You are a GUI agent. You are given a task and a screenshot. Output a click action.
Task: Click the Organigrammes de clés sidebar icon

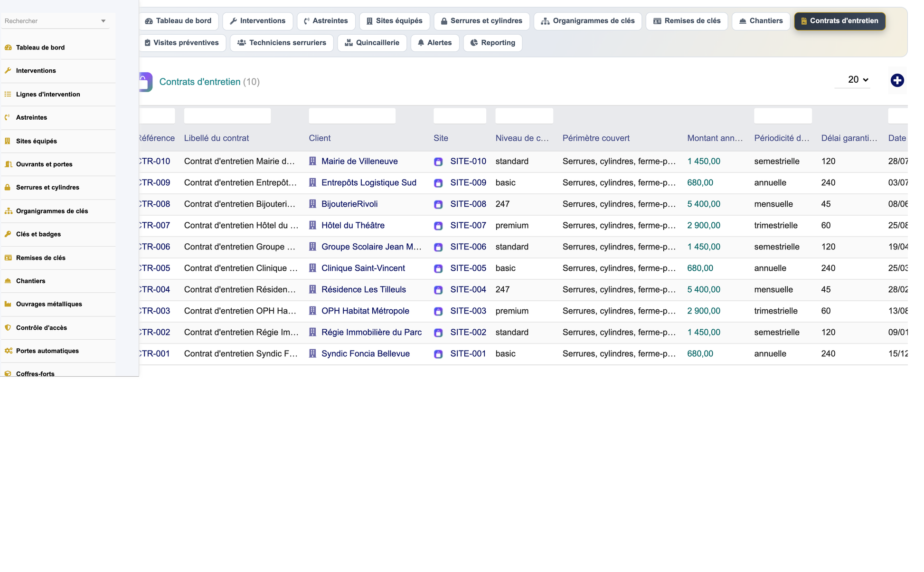click(8, 211)
